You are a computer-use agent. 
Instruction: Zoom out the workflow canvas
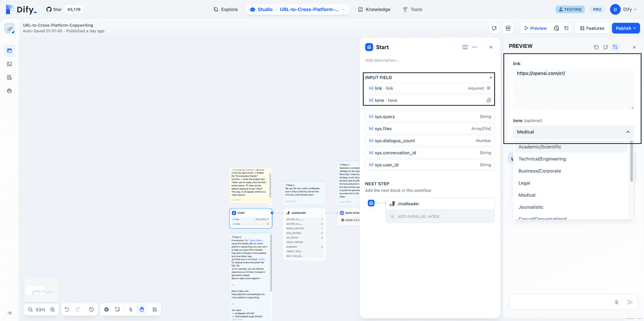[x=31, y=309]
